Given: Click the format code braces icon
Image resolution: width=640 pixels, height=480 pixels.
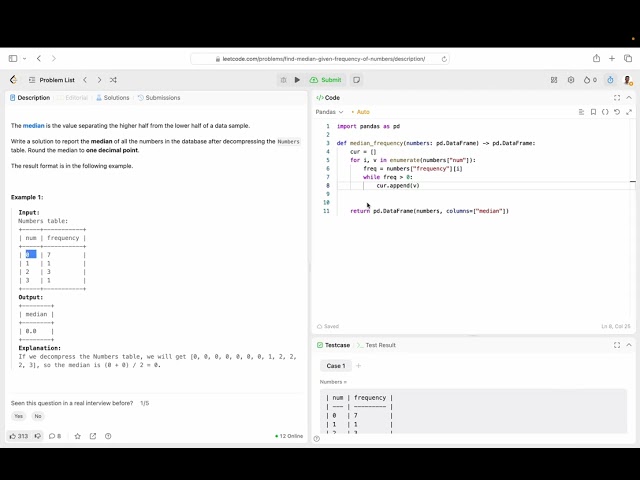Looking at the screenshot, I should tap(605, 112).
